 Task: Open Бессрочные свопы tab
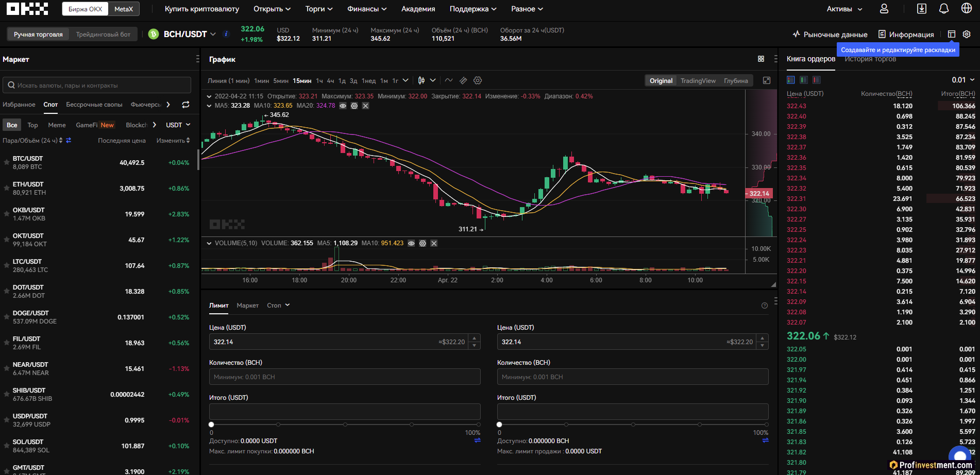(x=94, y=105)
